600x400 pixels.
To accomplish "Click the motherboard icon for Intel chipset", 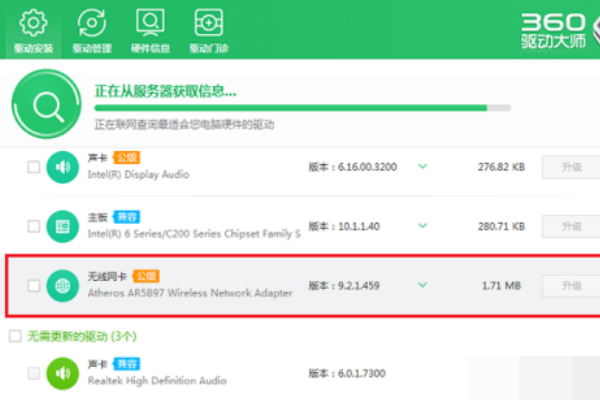I will pos(62,226).
